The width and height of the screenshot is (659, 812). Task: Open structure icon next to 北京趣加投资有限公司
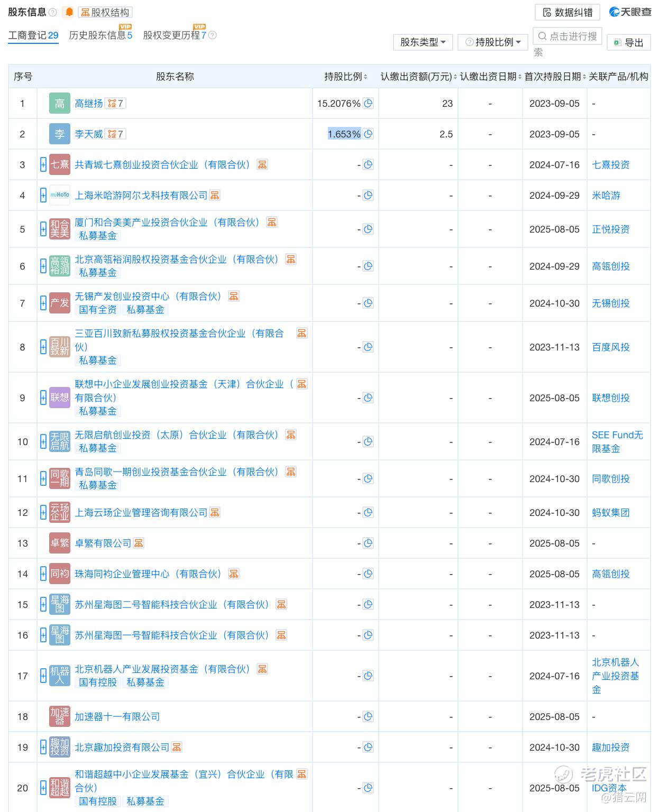[x=177, y=748]
